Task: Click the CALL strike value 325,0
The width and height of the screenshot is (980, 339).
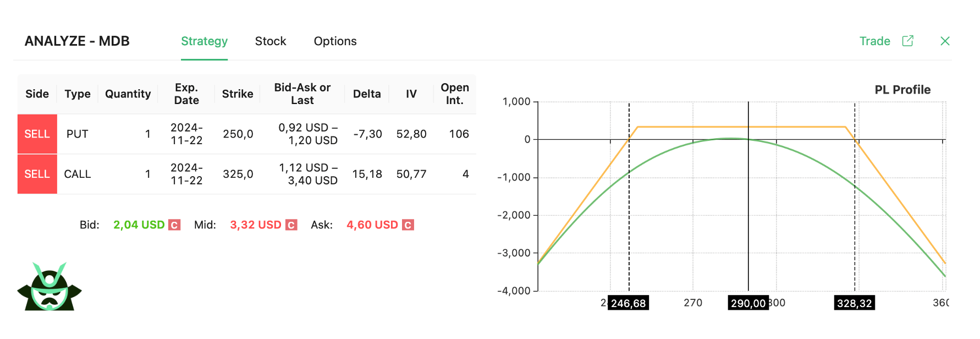Action: pyautogui.click(x=238, y=174)
